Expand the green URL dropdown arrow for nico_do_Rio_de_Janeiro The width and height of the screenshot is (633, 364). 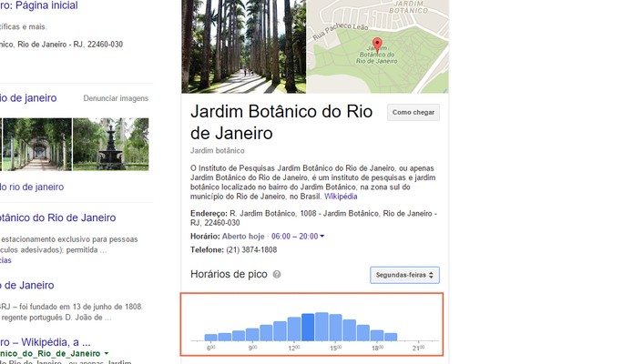(107, 353)
